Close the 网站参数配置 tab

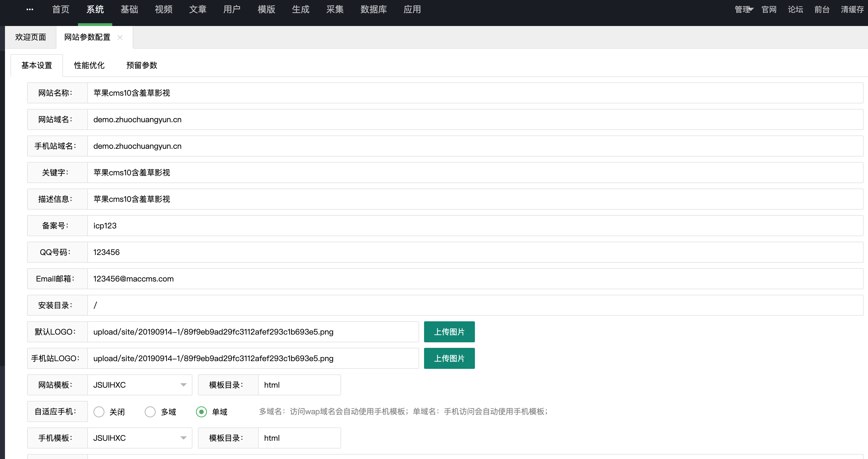point(120,37)
